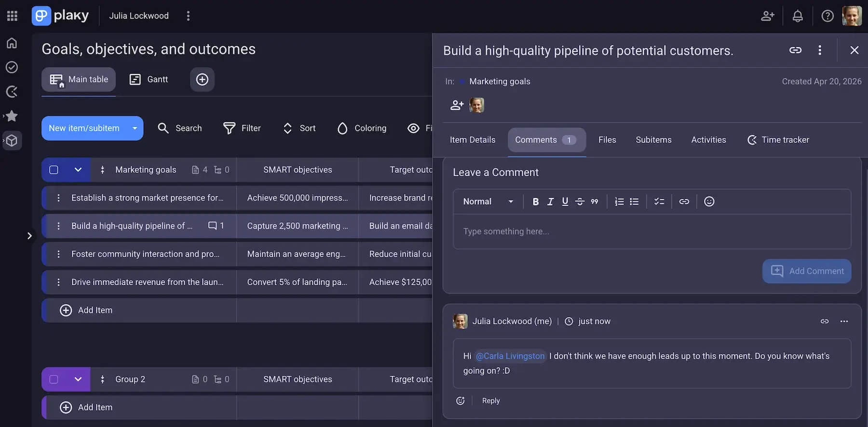Toggle strikethrough text formatting
This screenshot has height=427, width=868.
pyautogui.click(x=580, y=202)
